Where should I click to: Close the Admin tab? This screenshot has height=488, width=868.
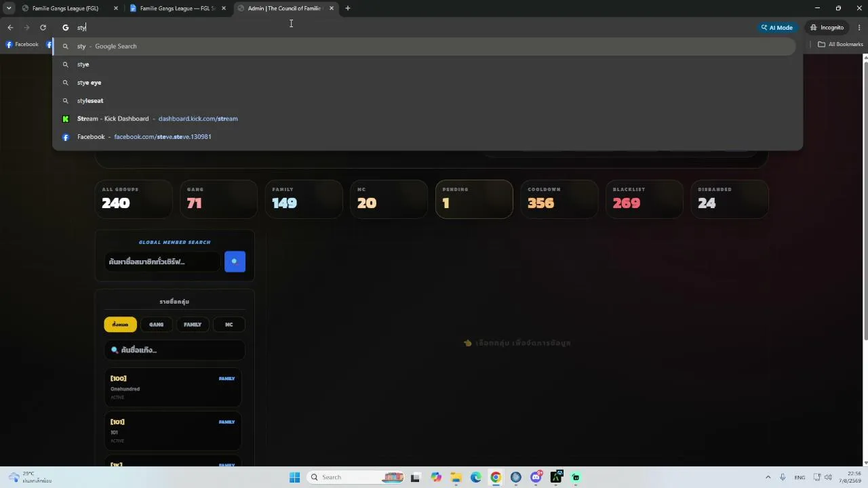332,8
